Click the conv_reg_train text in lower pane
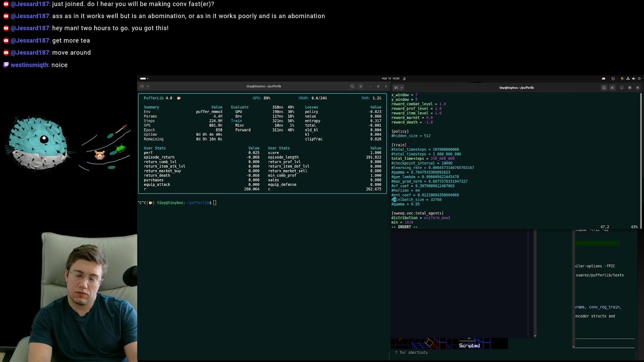The width and height of the screenshot is (644, 362). click(x=605, y=307)
